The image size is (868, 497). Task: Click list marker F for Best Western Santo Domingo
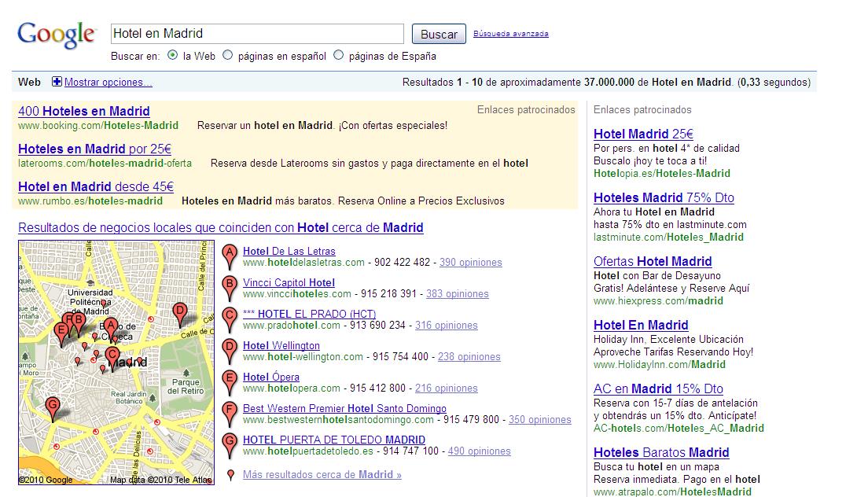(229, 414)
